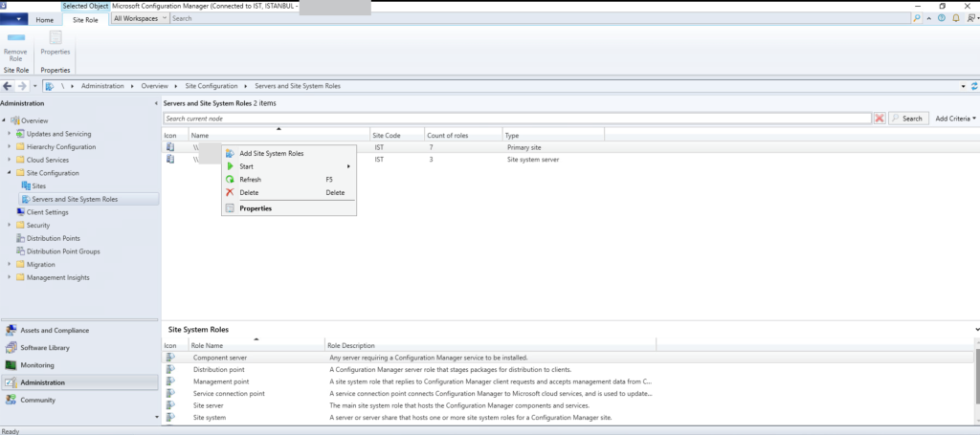Expand the Security tree node
Image resolution: width=980 pixels, height=435 pixels.
point(9,225)
